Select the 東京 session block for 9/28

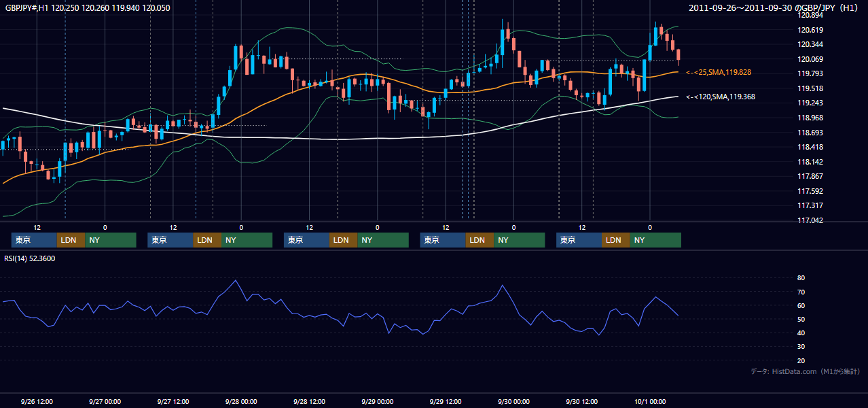pyautogui.click(x=307, y=240)
